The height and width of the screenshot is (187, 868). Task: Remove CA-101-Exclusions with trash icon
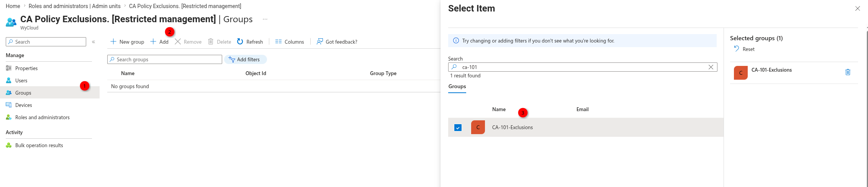(x=848, y=72)
